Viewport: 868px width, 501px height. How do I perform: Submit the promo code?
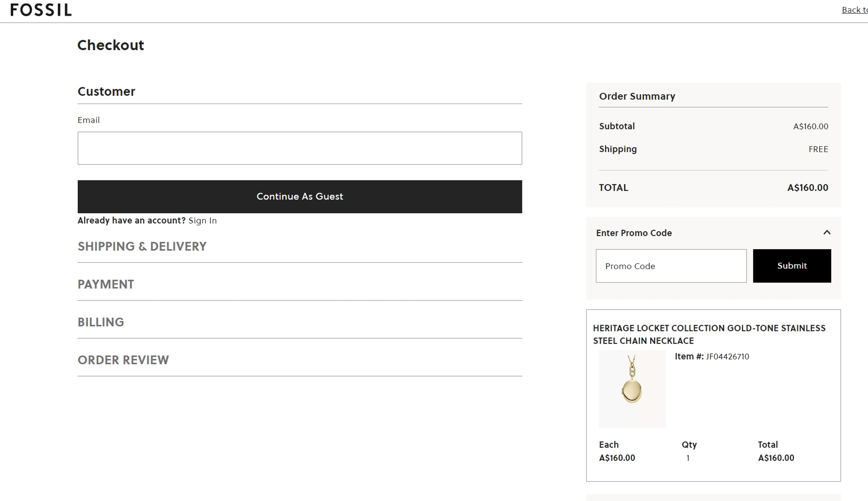pyautogui.click(x=792, y=266)
